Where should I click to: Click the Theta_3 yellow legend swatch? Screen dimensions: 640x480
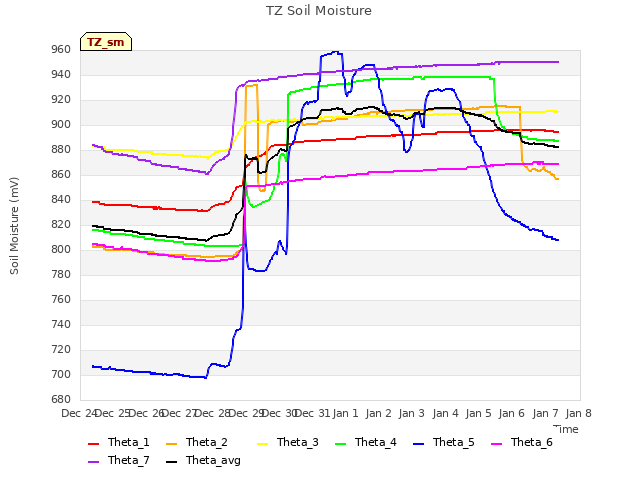pos(262,444)
